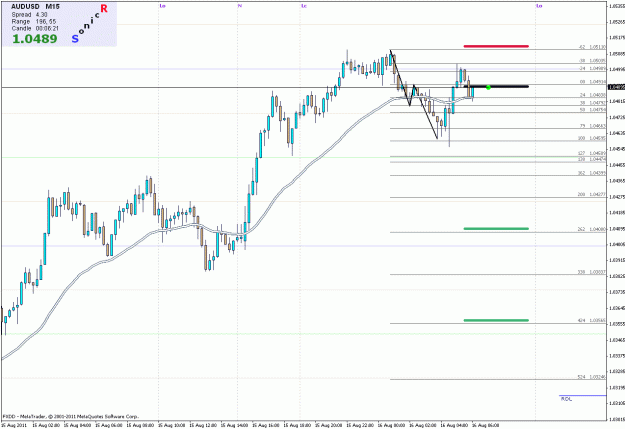Click the purple Lc session marker at the top

[x=304, y=6]
